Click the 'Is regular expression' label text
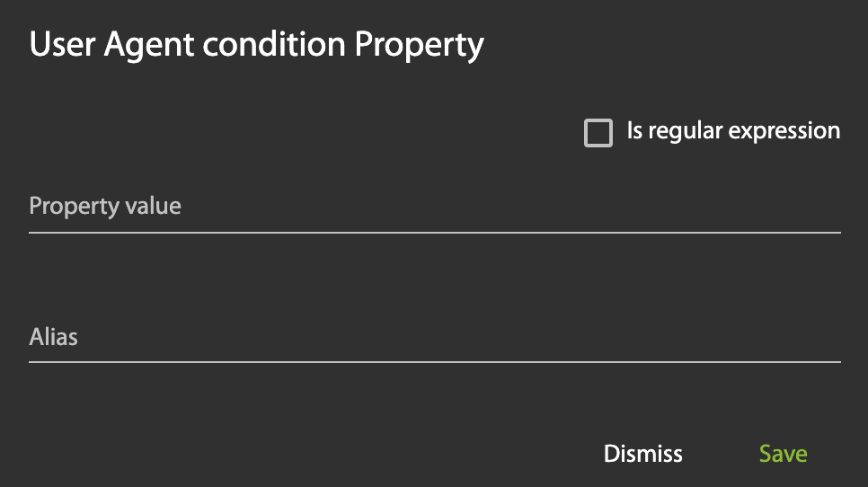Image resolution: width=868 pixels, height=487 pixels. click(733, 131)
